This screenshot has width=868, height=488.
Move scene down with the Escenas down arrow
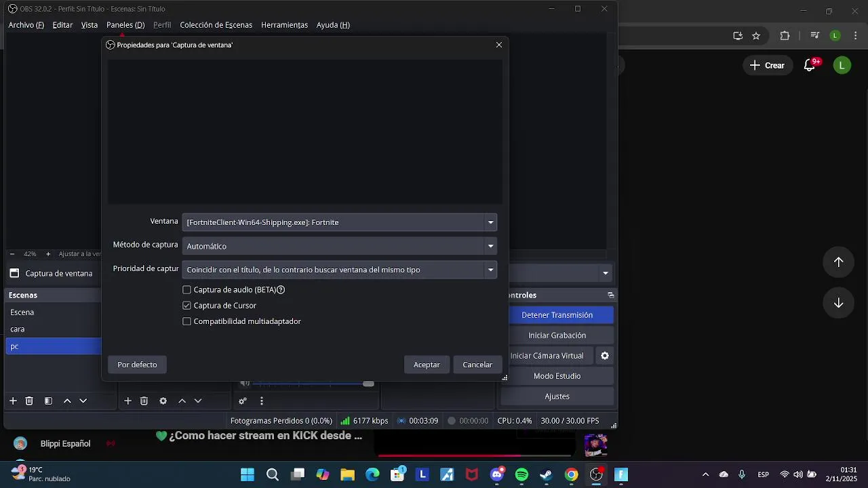(x=83, y=401)
